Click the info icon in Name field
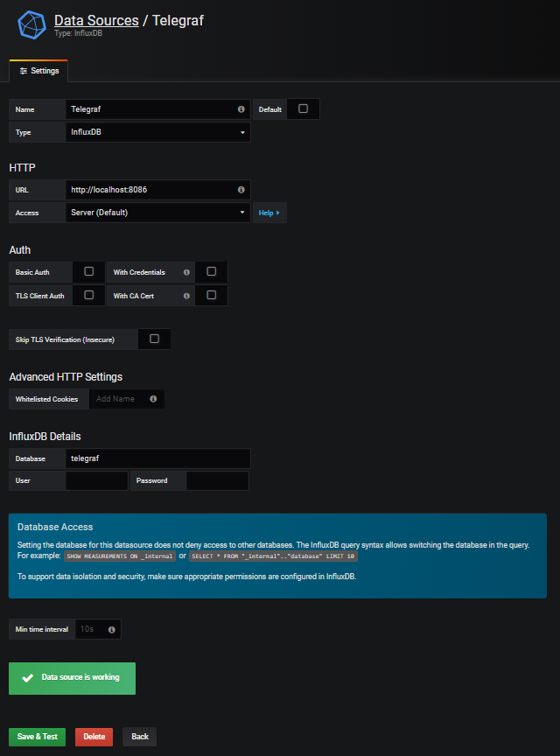The width and height of the screenshot is (560, 756). pos(241,109)
